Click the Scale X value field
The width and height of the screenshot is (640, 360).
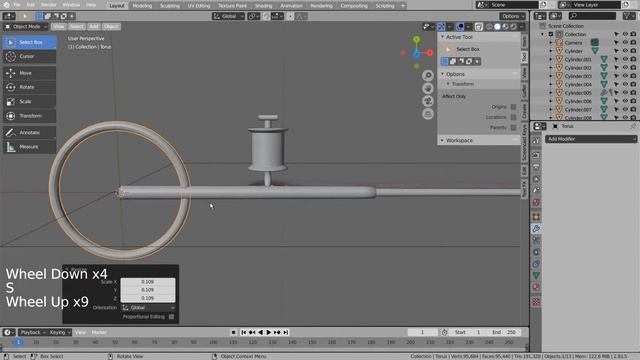click(148, 282)
